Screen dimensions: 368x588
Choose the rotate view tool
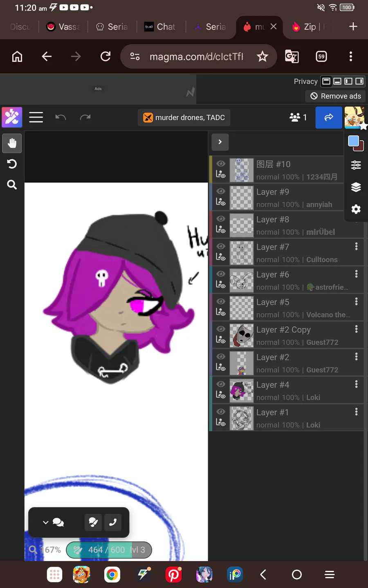12,164
